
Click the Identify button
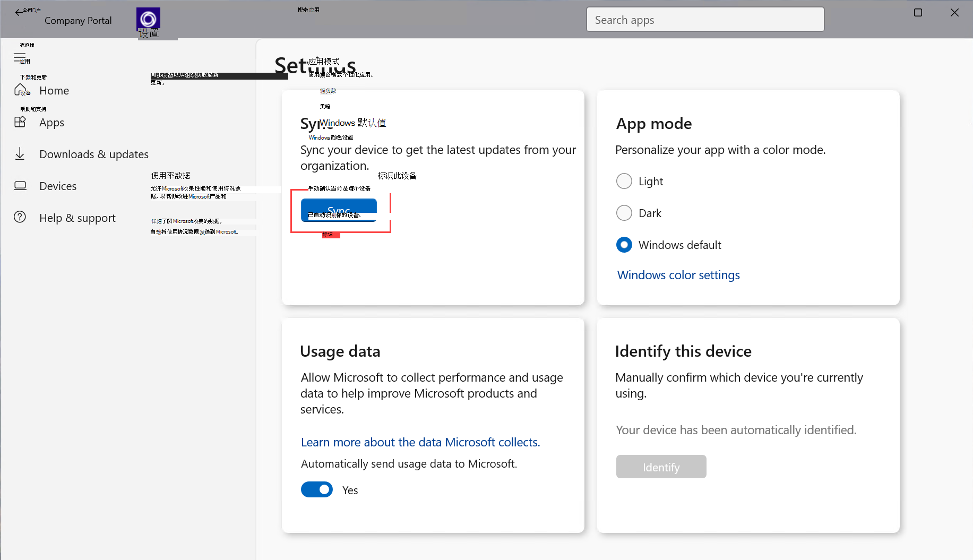click(x=661, y=467)
